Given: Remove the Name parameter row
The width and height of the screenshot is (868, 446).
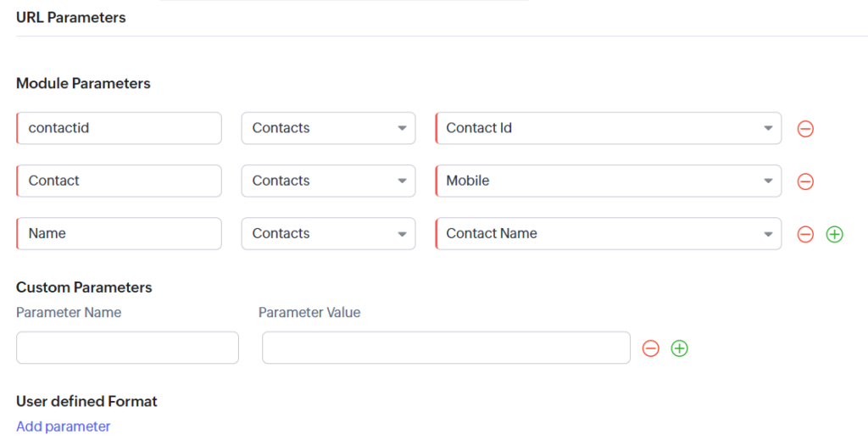Looking at the screenshot, I should [805, 234].
